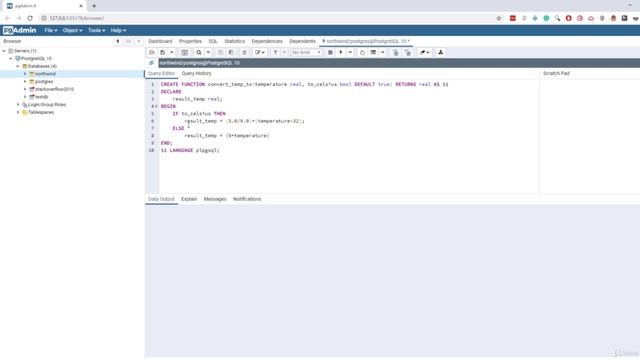This screenshot has height=360, width=640.
Task: Click the Delete trash icon in query toolbar
Action: point(244,53)
